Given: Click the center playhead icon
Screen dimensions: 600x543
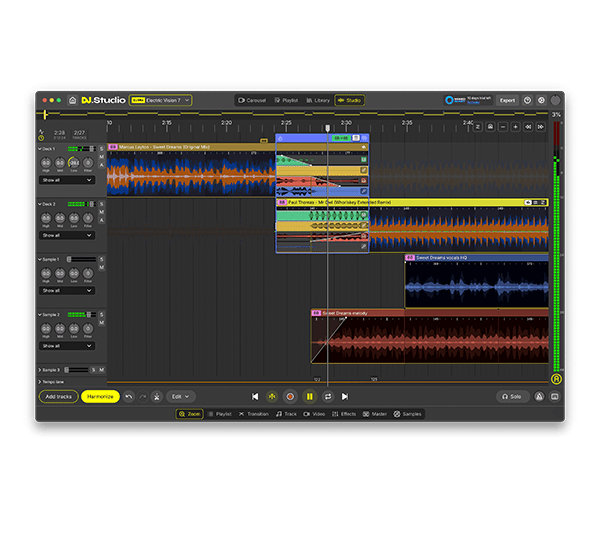Looking at the screenshot, I should (x=272, y=397).
